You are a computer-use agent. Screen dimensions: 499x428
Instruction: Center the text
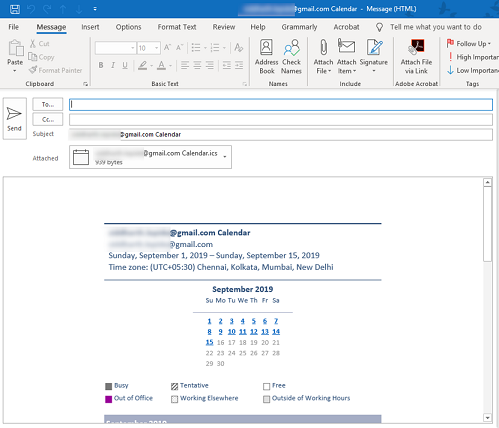click(197, 65)
